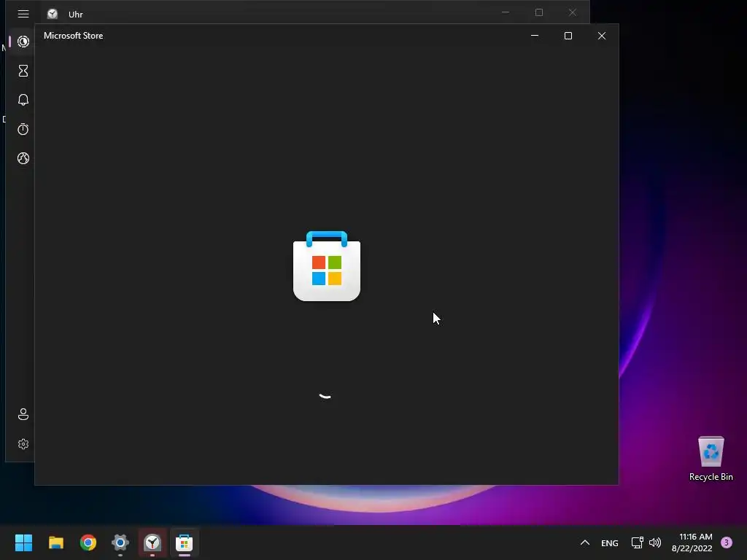
Task: Minimize the Microsoft Store window
Action: (x=535, y=36)
